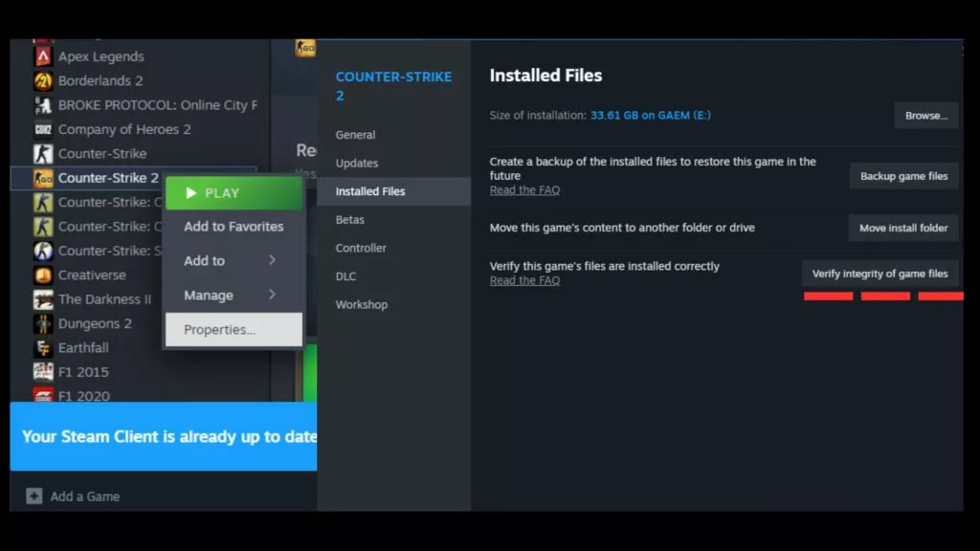Screen dimensions: 980x551
Task: Switch to the Updates properties tab
Action: (356, 163)
